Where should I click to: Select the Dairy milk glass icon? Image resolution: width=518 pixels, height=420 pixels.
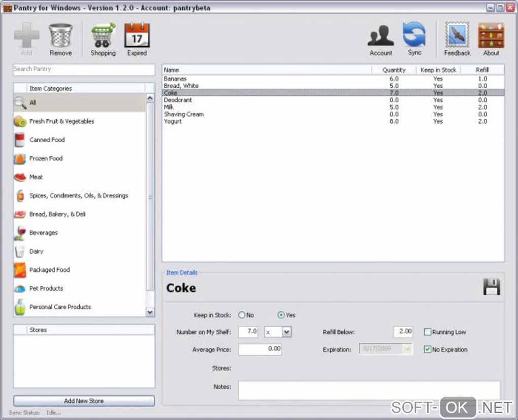(20, 252)
